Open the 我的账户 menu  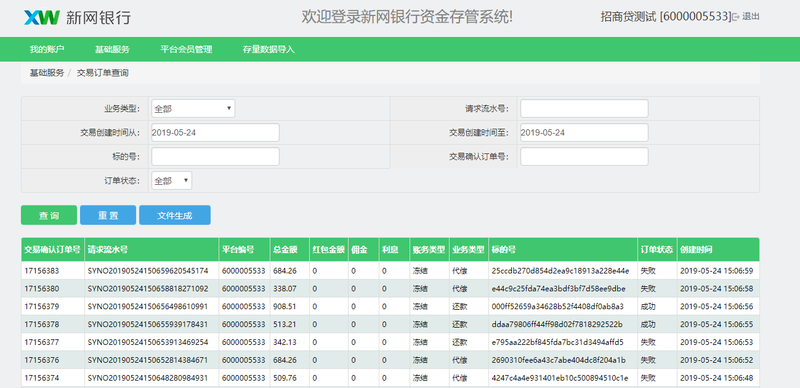[x=47, y=50]
